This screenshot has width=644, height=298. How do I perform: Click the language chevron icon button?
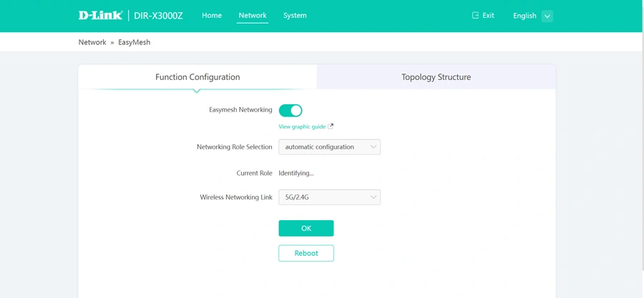coord(547,16)
